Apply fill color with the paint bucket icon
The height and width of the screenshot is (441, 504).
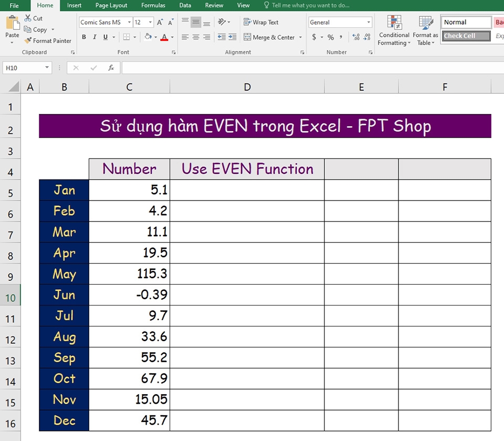tap(148, 37)
